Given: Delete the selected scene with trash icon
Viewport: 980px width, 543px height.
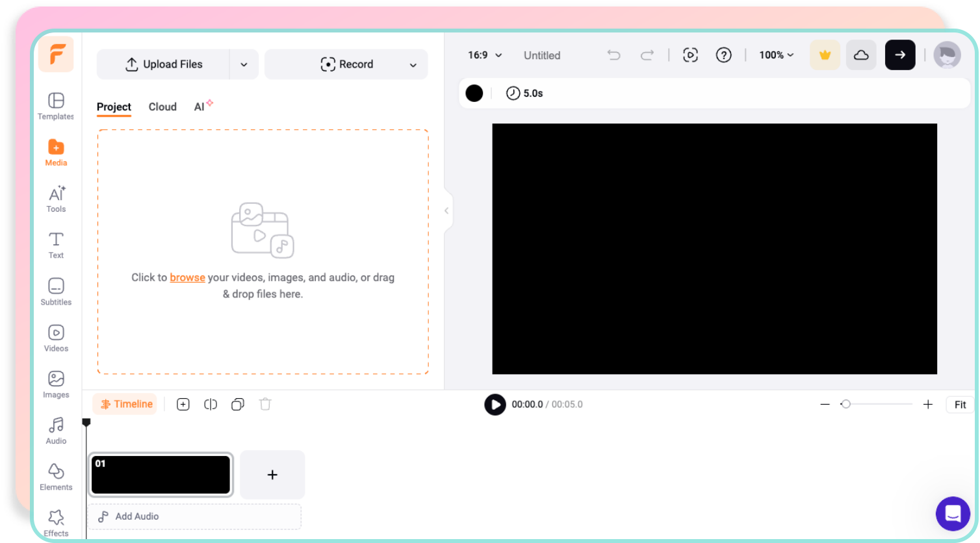Looking at the screenshot, I should (x=264, y=404).
